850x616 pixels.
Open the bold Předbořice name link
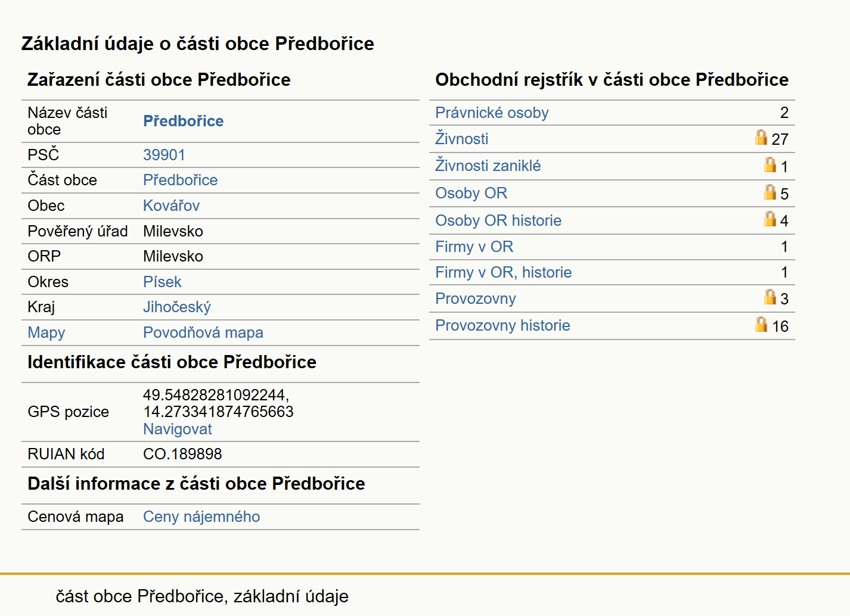(183, 121)
